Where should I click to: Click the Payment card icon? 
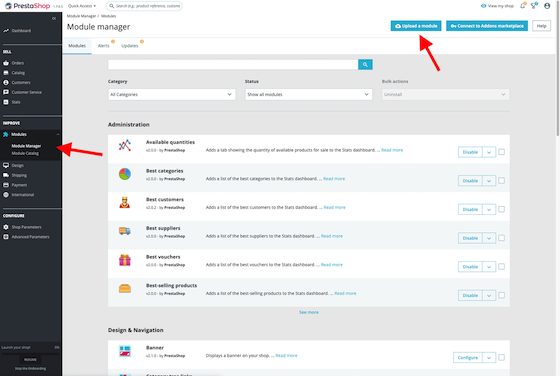click(6, 185)
